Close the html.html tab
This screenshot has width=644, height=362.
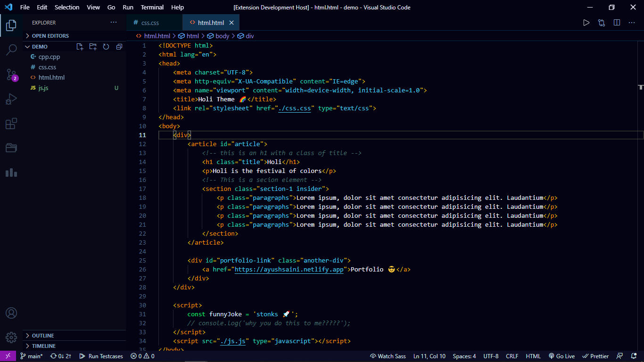coord(231,23)
